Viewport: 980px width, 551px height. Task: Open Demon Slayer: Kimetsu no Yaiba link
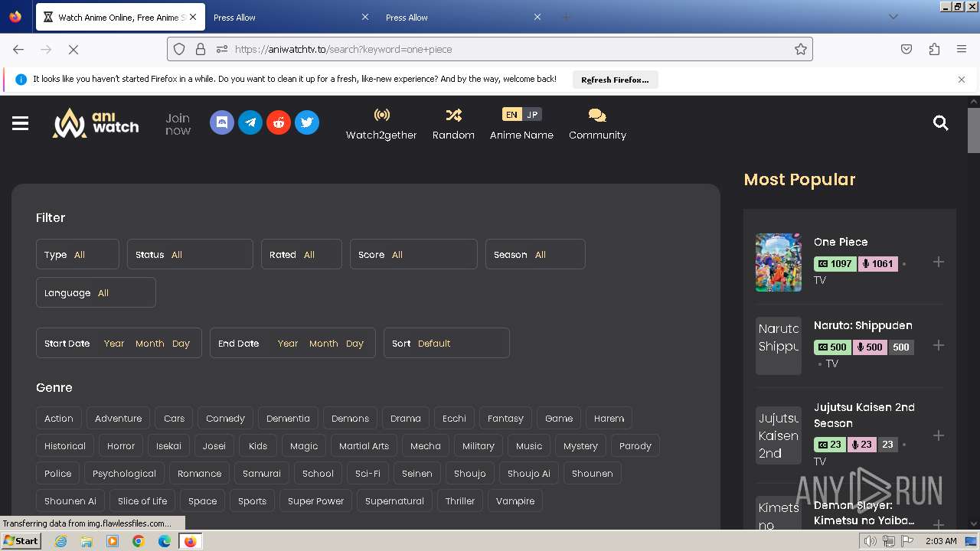pyautogui.click(x=864, y=513)
